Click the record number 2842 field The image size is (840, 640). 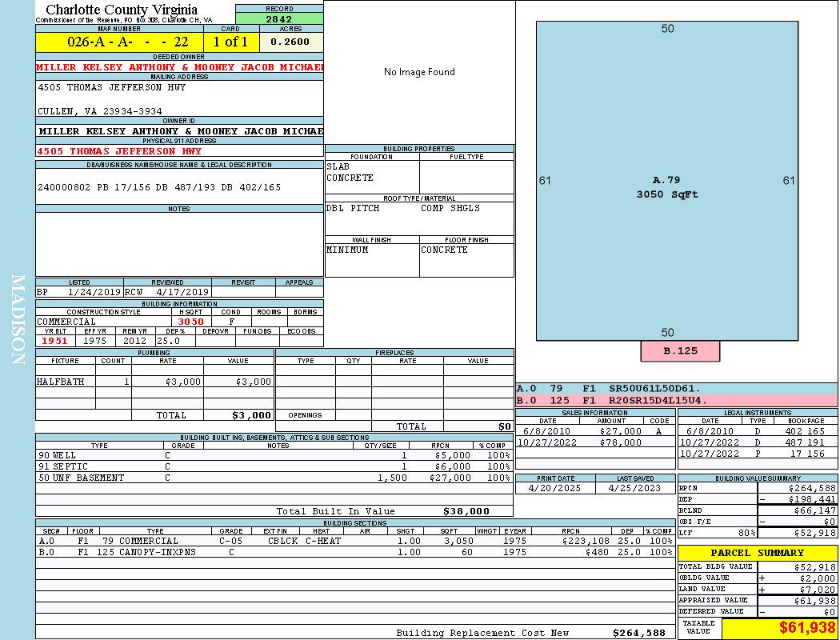pyautogui.click(x=279, y=19)
